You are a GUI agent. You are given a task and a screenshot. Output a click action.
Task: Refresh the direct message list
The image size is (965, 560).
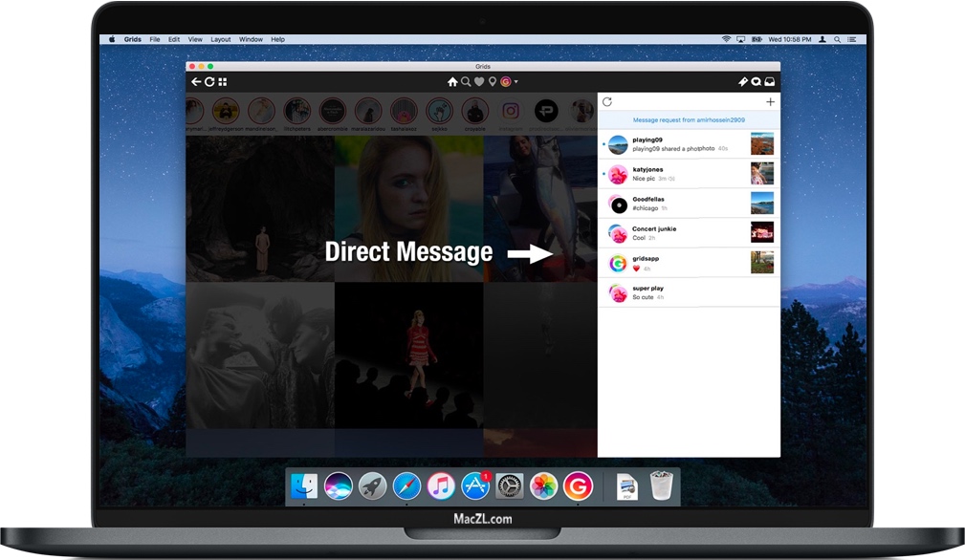[607, 102]
